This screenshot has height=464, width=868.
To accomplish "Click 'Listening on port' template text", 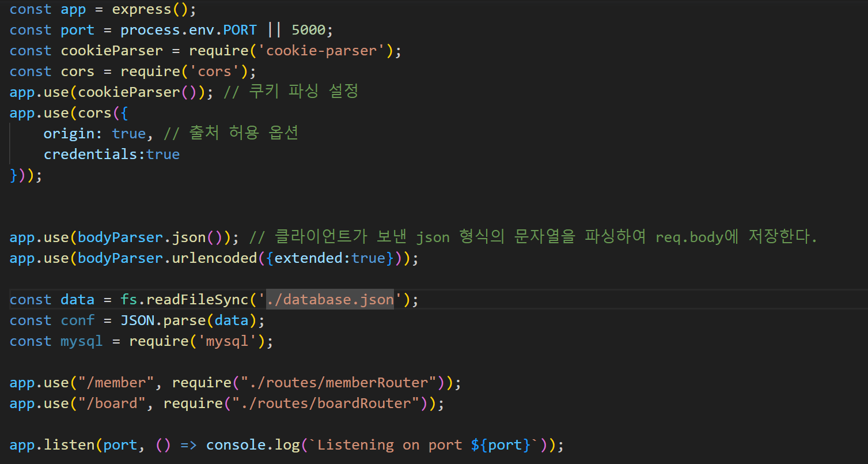I will (x=390, y=445).
